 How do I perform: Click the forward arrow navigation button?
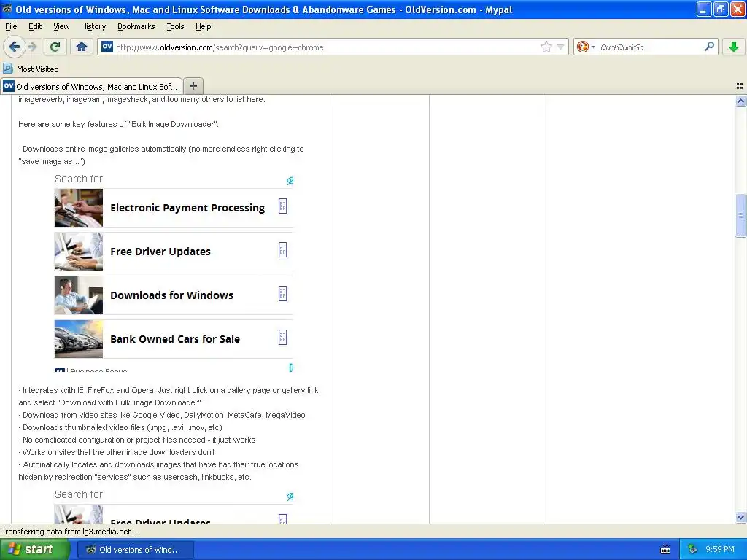[32, 47]
